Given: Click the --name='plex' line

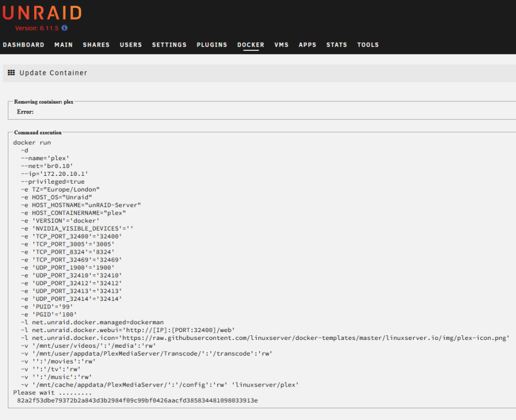Looking at the screenshot, I should (x=45, y=158).
